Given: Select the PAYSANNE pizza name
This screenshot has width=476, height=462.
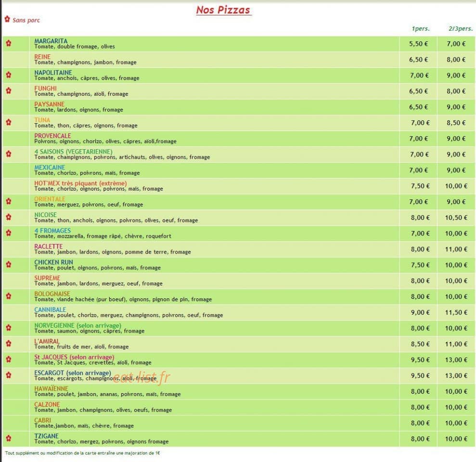Looking at the screenshot, I should pos(49,104).
